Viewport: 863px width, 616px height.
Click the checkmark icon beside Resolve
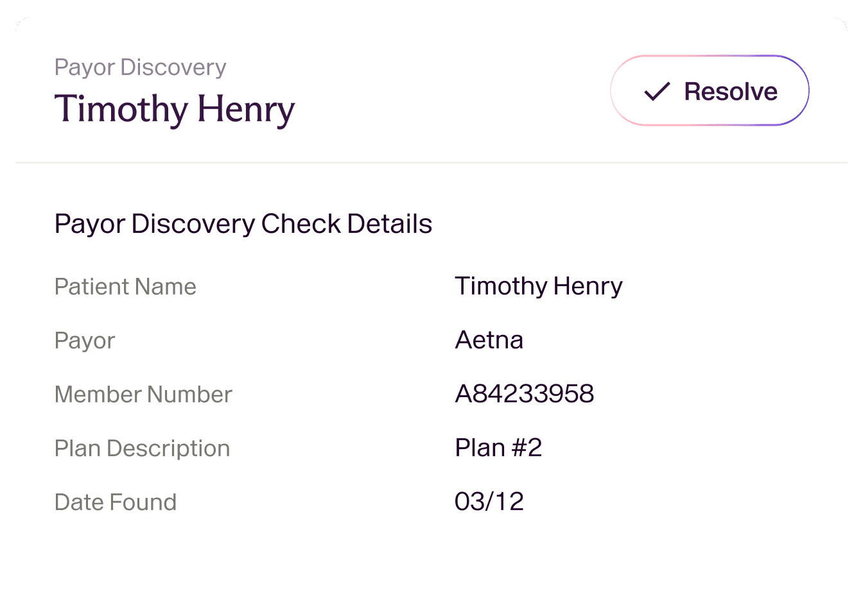(x=657, y=92)
